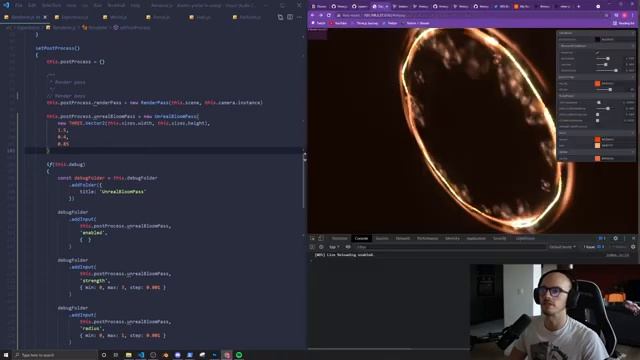Open the Default levels dropdown
Screen dimensions: 640x360
tap(562, 247)
